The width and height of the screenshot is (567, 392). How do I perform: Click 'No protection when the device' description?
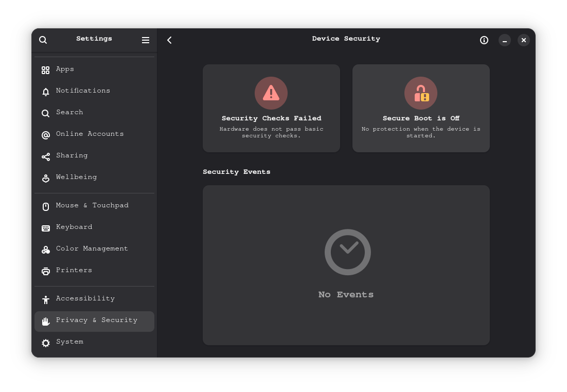point(421,132)
